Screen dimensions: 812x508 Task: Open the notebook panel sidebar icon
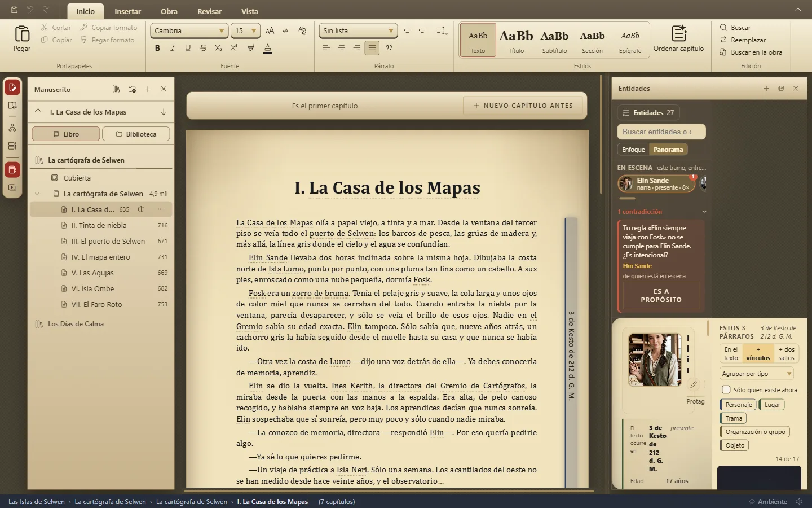pyautogui.click(x=12, y=169)
